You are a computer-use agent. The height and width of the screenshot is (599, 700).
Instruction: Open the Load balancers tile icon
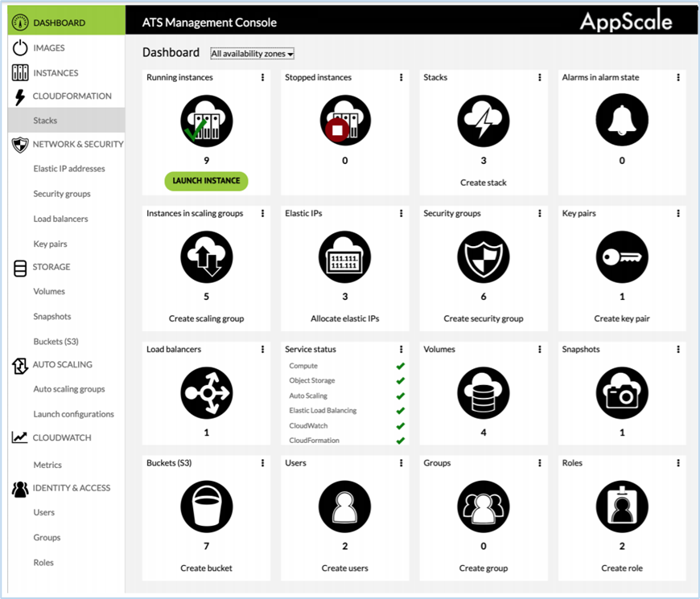click(206, 393)
